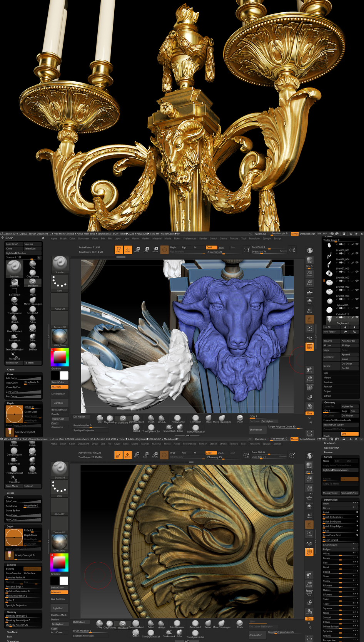Click Zoom3D icon in upper window
Image resolution: width=364 pixels, height=642 pixels.
coord(309,379)
